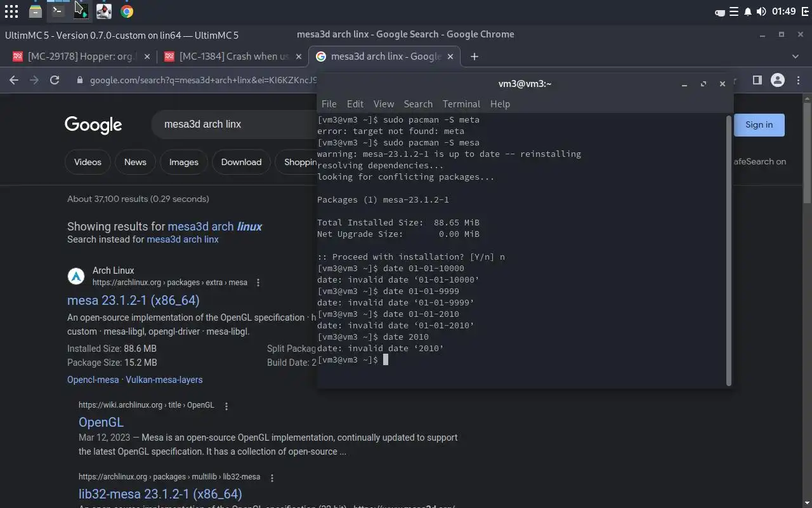The height and width of the screenshot is (508, 812).
Task: Click the 'vm3@vm3:~' terminal title
Action: click(x=525, y=84)
